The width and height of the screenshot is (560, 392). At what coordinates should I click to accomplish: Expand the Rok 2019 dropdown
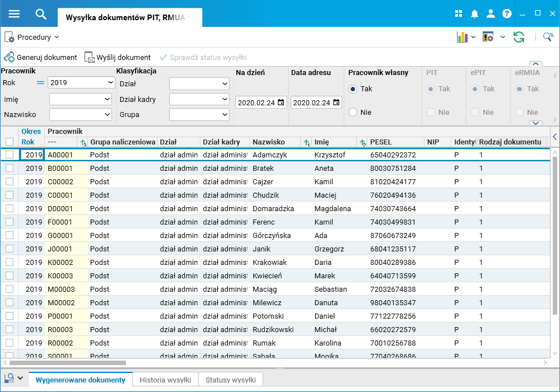click(x=110, y=82)
